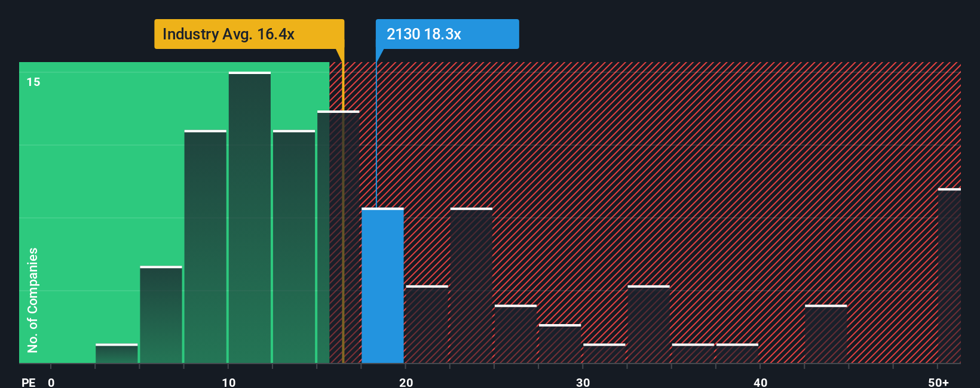
Task: Click the 'No. of Companies' axis title
Action: 33,300
